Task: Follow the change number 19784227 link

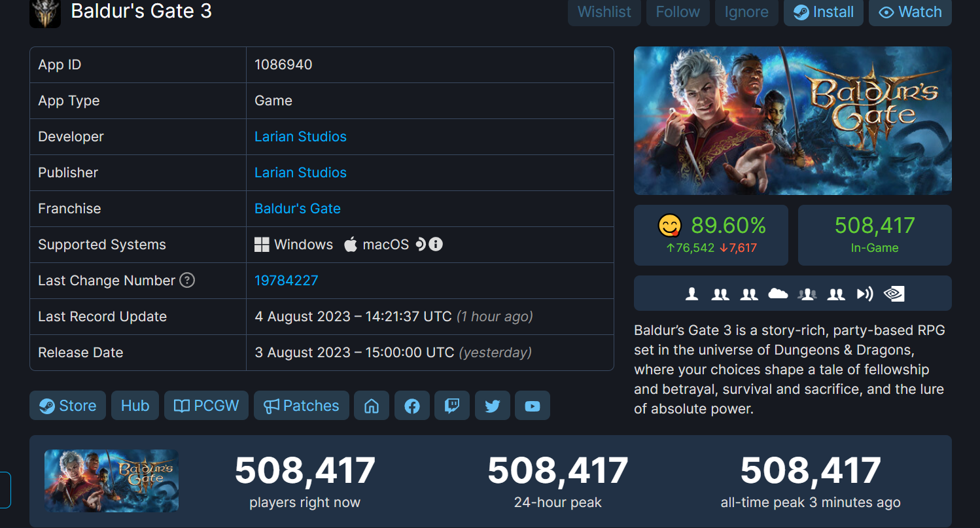Action: [x=287, y=280]
